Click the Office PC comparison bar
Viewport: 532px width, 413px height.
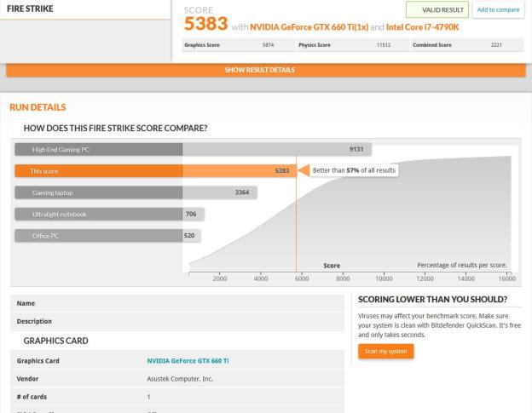click(107, 236)
